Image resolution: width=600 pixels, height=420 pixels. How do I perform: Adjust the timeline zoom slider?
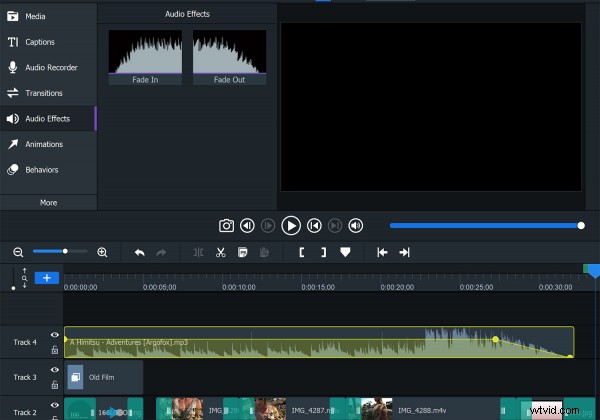point(60,251)
